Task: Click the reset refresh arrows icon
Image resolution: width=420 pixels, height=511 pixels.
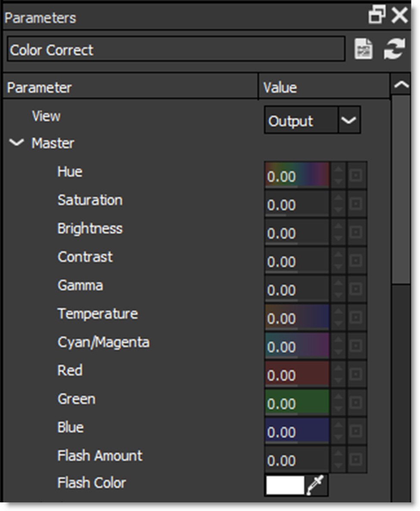Action: point(394,49)
